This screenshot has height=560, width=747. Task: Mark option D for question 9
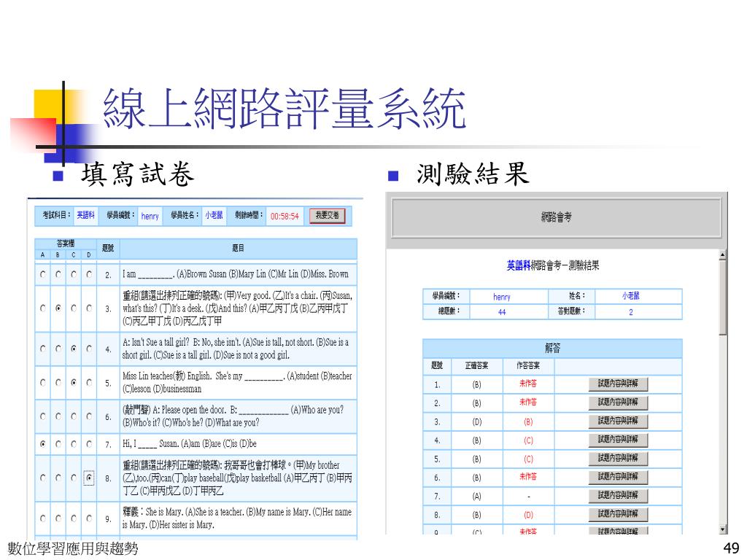(x=89, y=518)
